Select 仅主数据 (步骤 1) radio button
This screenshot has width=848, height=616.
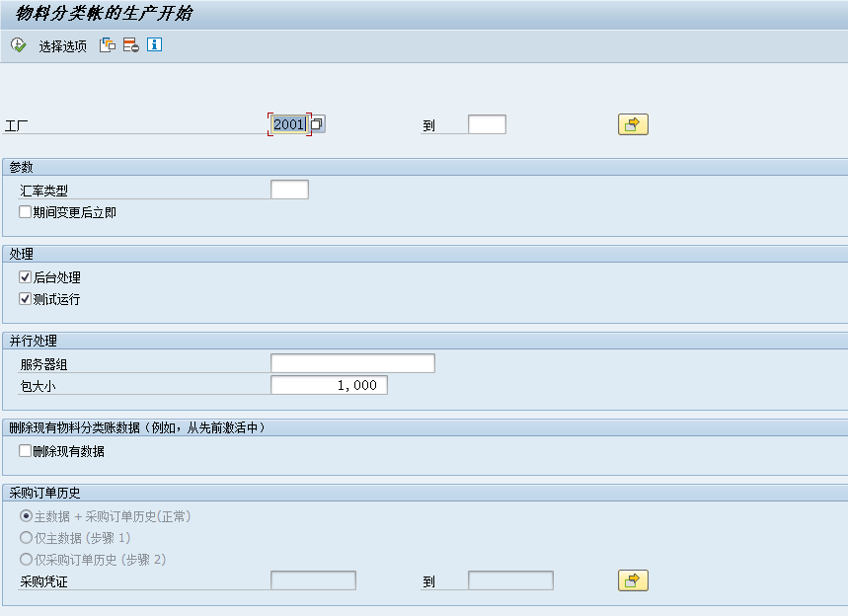pos(26,538)
